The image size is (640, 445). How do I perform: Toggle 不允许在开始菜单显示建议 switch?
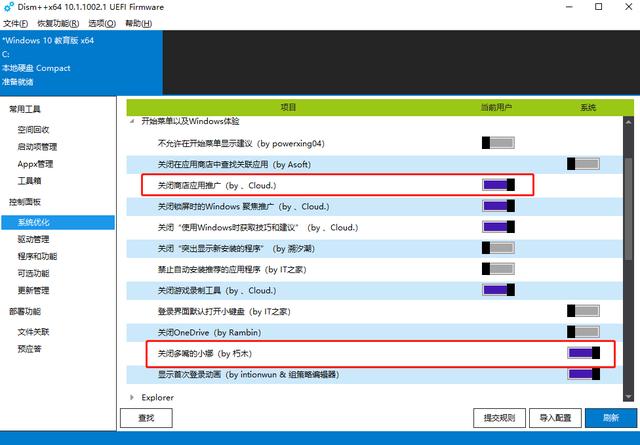point(498,143)
